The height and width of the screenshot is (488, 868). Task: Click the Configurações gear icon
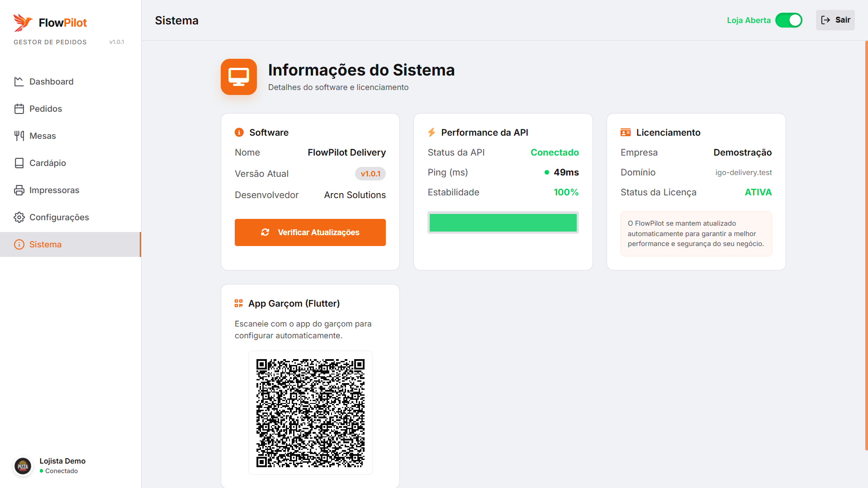19,217
